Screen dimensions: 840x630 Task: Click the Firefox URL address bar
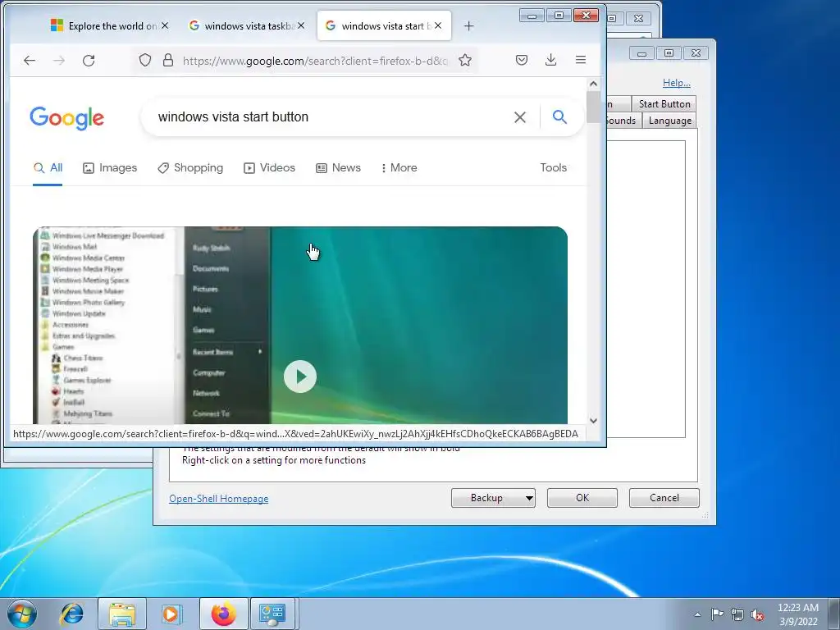[315, 61]
